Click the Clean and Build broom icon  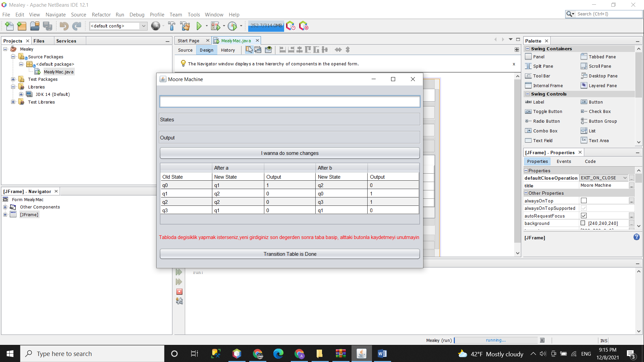185,26
